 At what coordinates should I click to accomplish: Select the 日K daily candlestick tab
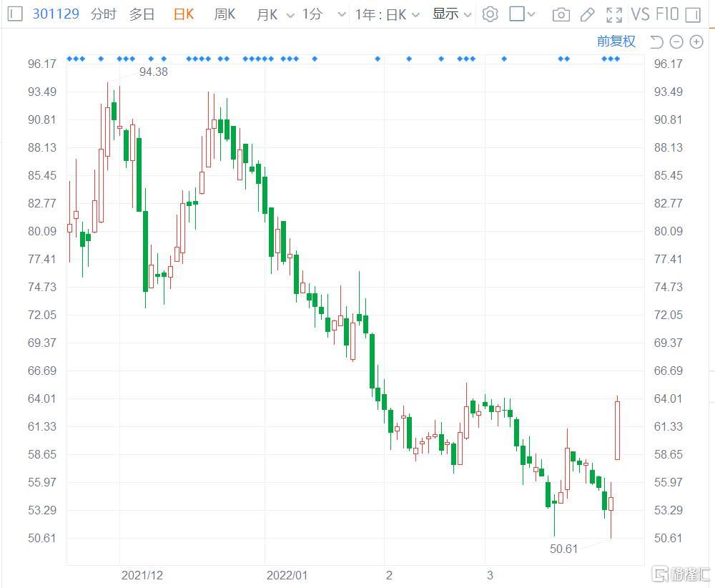[184, 14]
